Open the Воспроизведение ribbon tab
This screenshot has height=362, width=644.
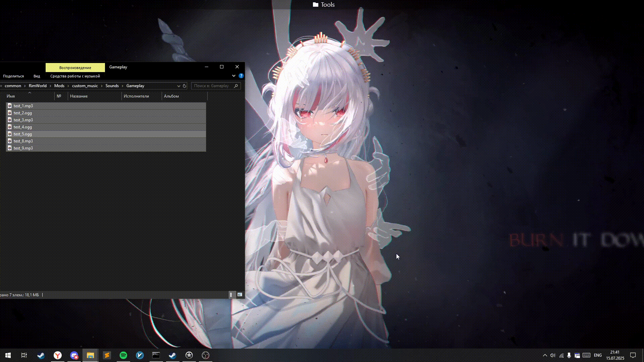point(75,68)
